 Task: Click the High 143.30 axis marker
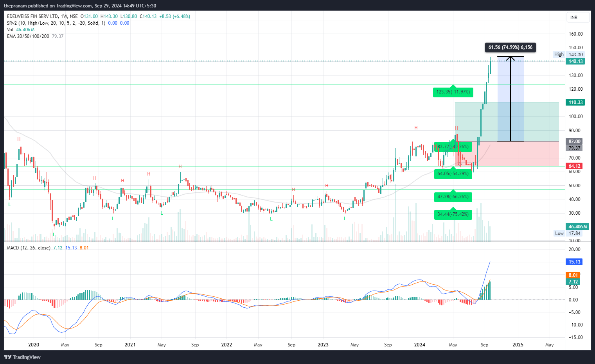coord(568,55)
